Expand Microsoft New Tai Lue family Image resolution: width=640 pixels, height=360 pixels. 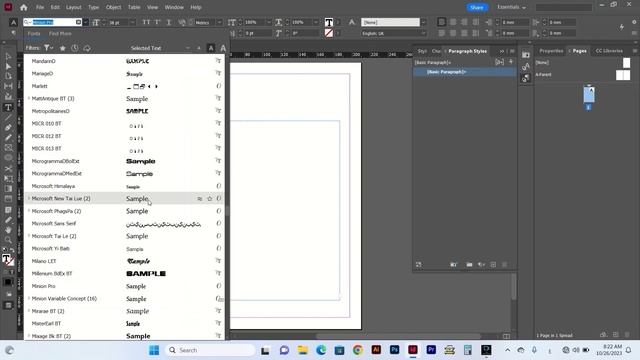(29, 198)
